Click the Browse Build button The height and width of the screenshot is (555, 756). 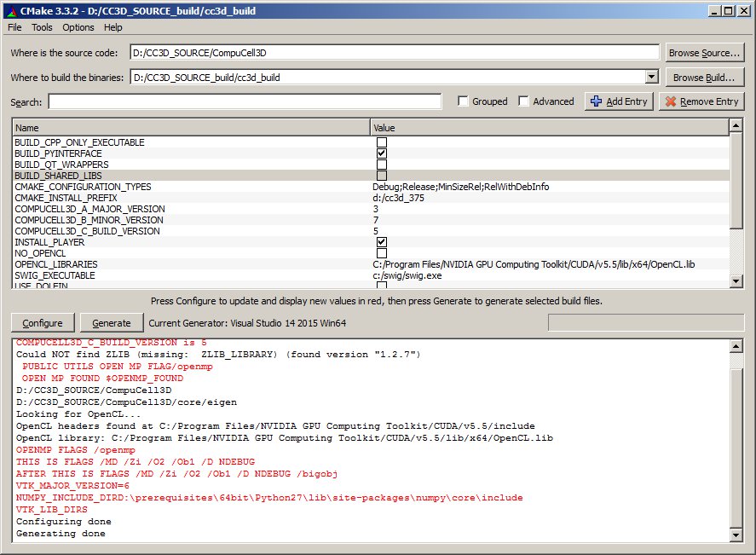(x=704, y=78)
